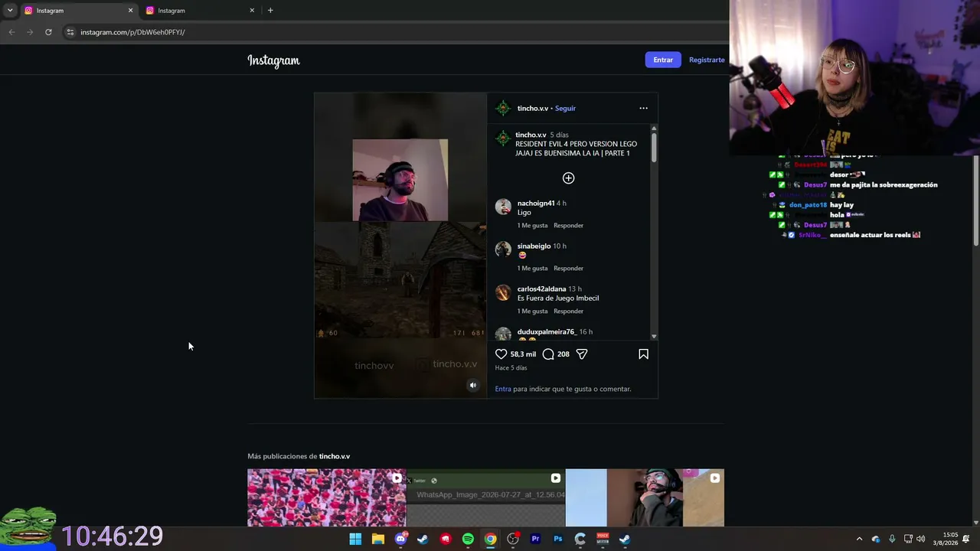Click the 208 comments count
The height and width of the screenshot is (551, 980).
point(563,354)
